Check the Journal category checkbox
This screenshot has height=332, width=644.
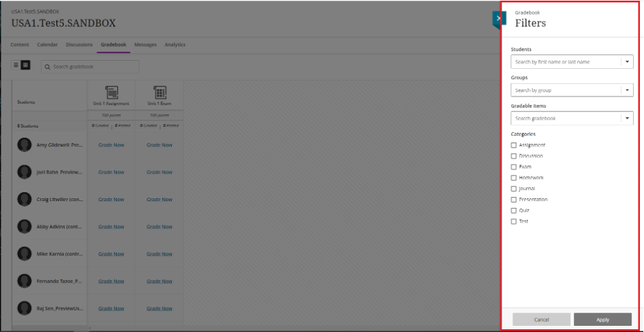point(513,189)
